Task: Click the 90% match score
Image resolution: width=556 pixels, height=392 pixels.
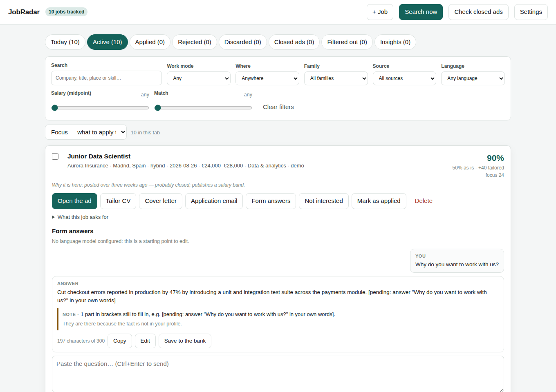Action: [495, 158]
